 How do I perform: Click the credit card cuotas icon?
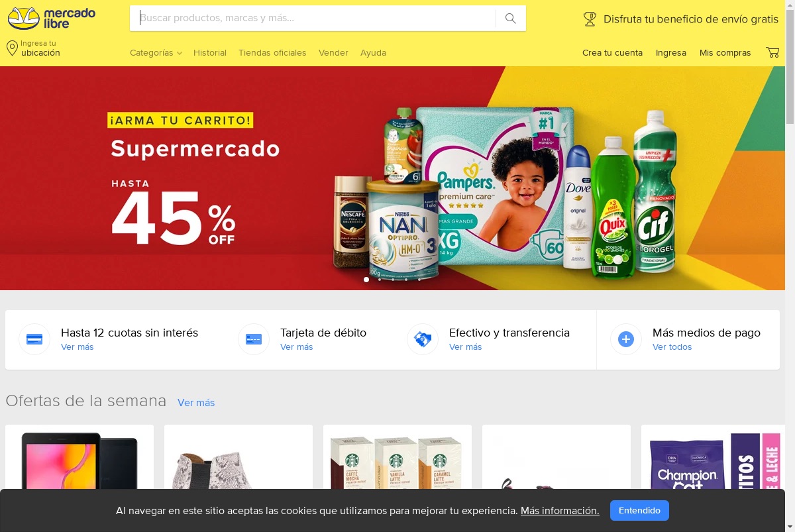pyautogui.click(x=34, y=339)
